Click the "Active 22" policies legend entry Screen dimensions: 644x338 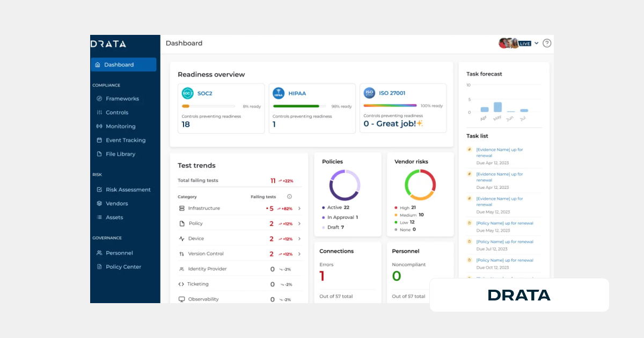335,208
